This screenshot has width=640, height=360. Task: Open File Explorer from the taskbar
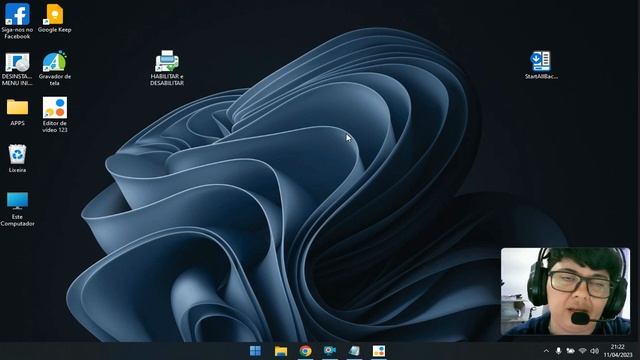281,351
